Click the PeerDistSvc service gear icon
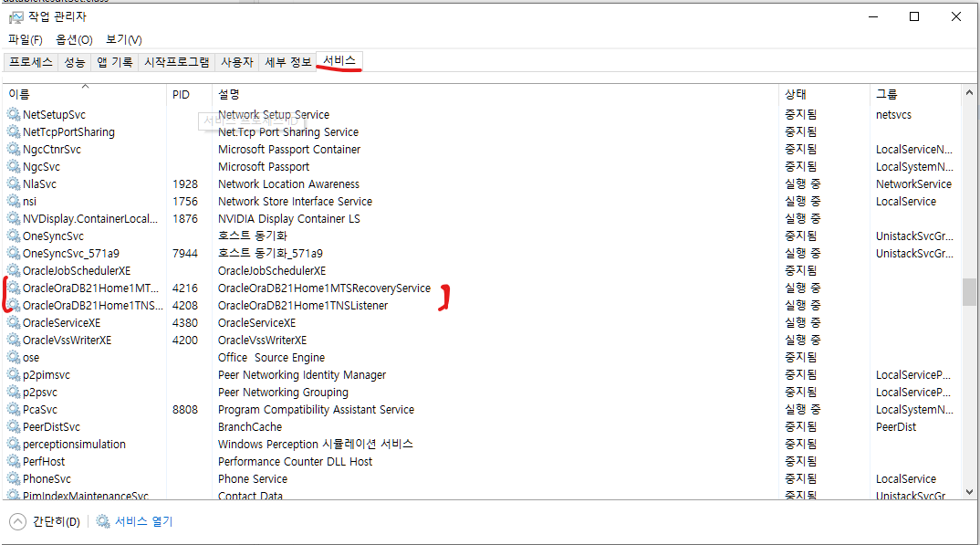 coord(14,427)
